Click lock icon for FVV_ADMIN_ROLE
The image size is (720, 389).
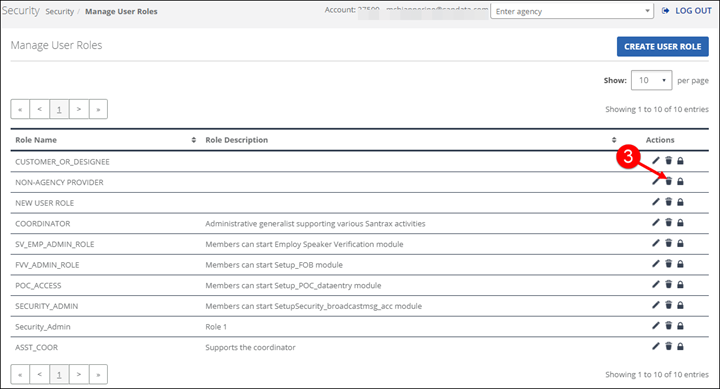coord(681,264)
